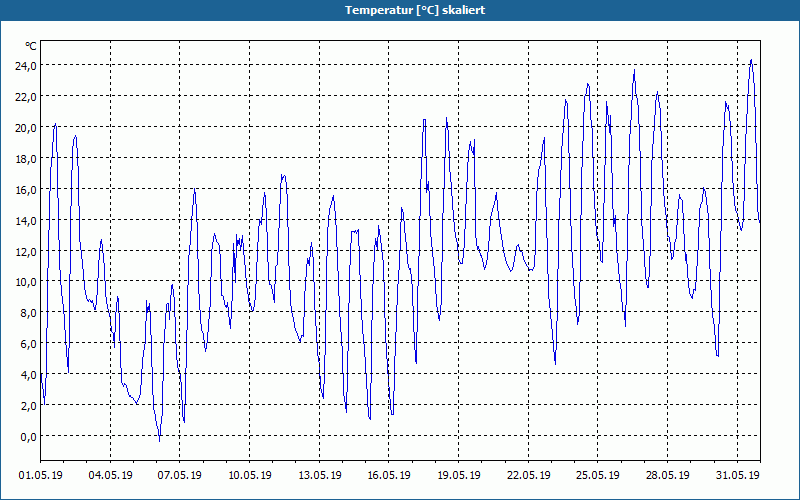The width and height of the screenshot is (800, 500).
Task: Select the 2,0 y-axis label
Action: coord(28,406)
